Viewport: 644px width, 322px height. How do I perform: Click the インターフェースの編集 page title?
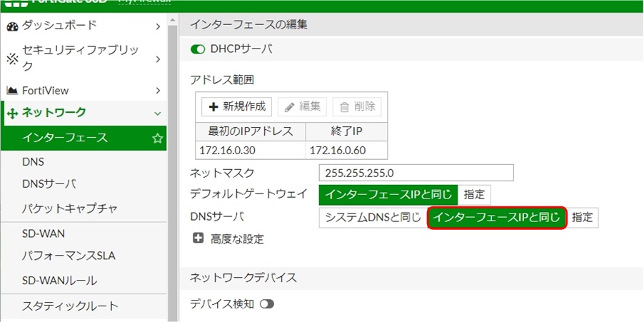(x=248, y=25)
